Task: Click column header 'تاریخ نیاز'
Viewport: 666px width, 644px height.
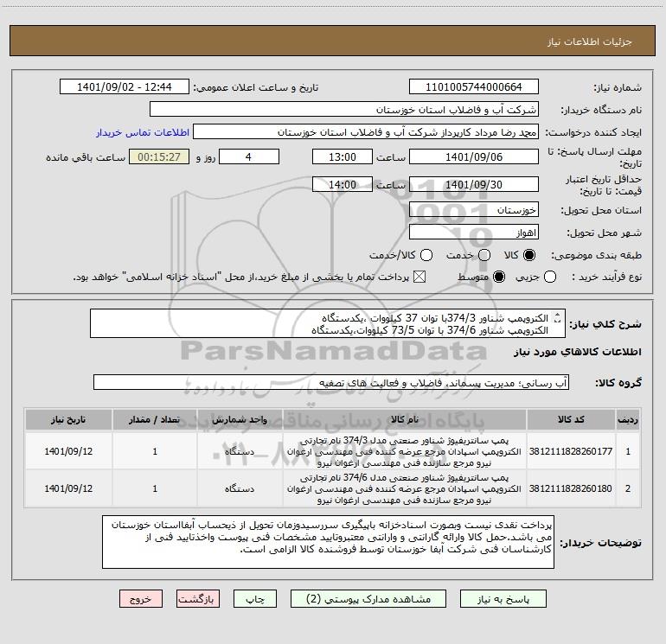Action: tap(68, 419)
